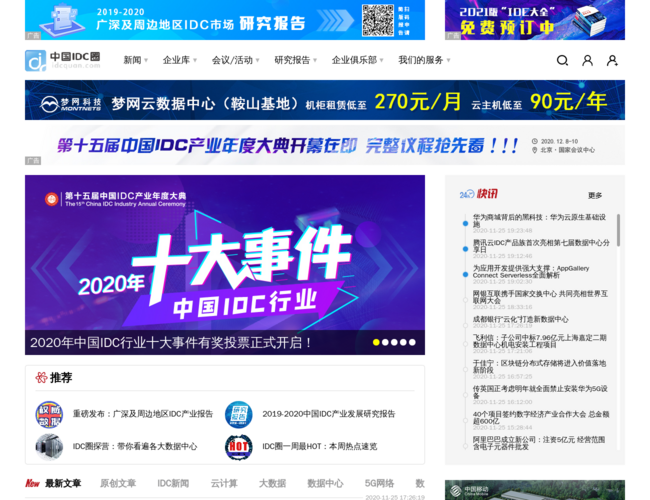Open 2019-2020中国IDC产业发展研究报告 link

tap(329, 414)
